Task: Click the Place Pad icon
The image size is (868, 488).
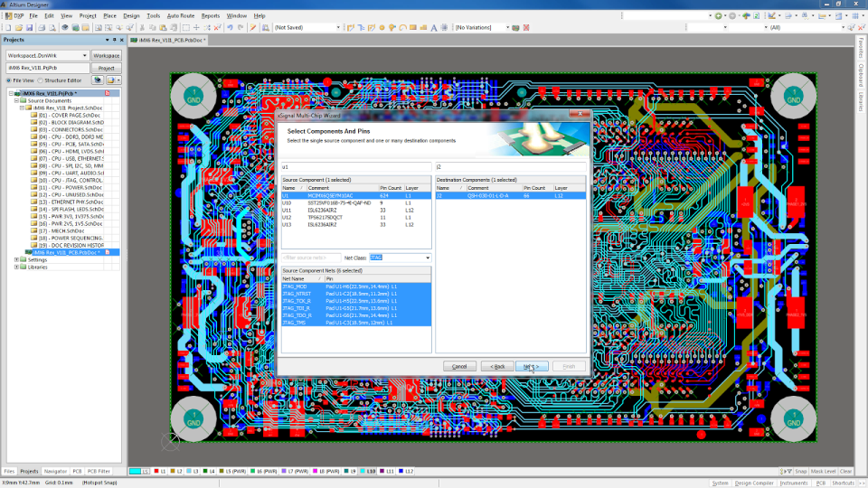Action: coord(382,27)
